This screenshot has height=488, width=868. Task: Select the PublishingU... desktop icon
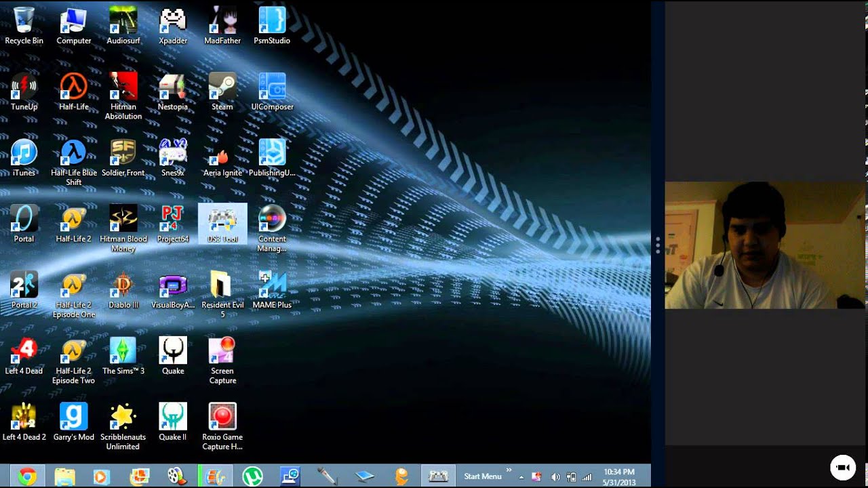click(x=272, y=159)
